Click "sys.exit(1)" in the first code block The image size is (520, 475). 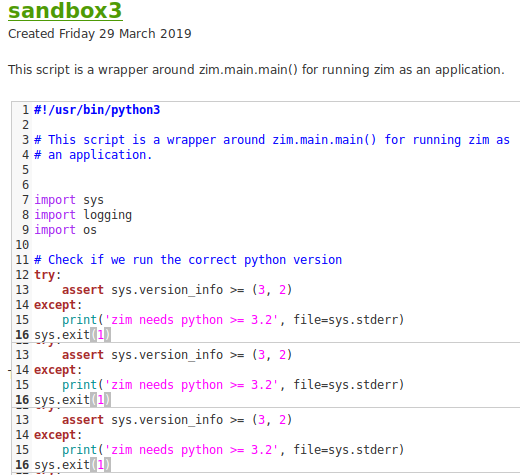(72, 335)
